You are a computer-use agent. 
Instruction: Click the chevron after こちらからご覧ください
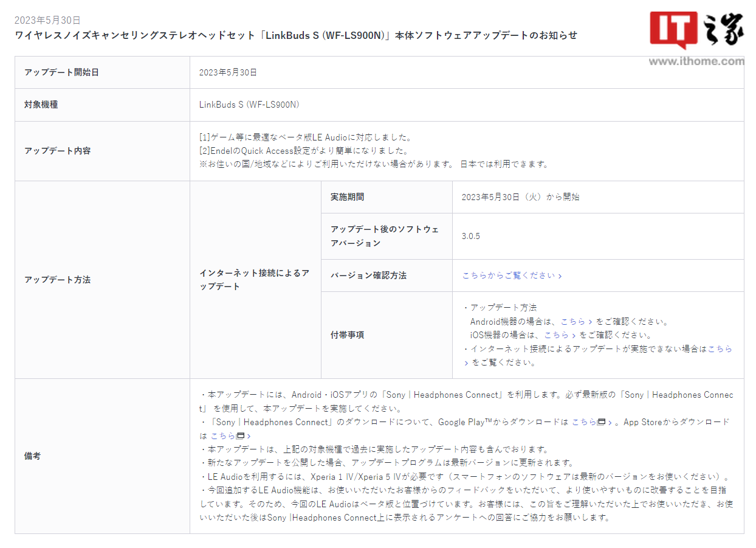pos(560,276)
